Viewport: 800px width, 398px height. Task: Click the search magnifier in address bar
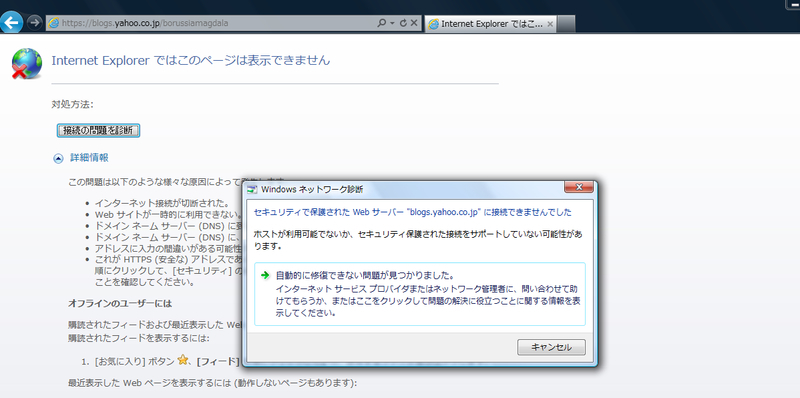(x=381, y=23)
